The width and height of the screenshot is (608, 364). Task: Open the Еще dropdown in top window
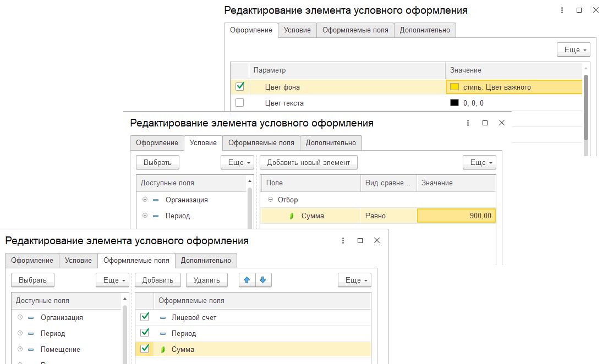[x=573, y=50]
